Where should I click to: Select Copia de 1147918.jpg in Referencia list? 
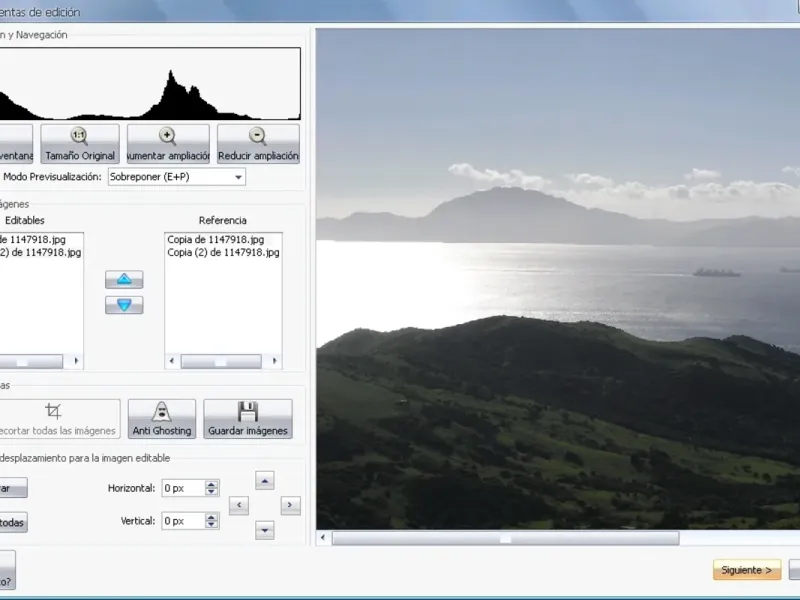(216, 240)
